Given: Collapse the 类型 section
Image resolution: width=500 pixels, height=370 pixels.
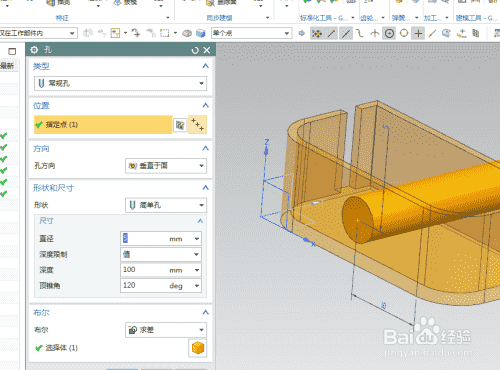Looking at the screenshot, I should pos(205,66).
